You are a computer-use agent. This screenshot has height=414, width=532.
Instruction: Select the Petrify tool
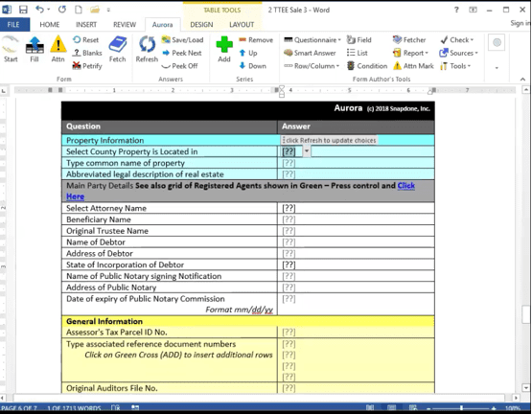click(x=87, y=66)
